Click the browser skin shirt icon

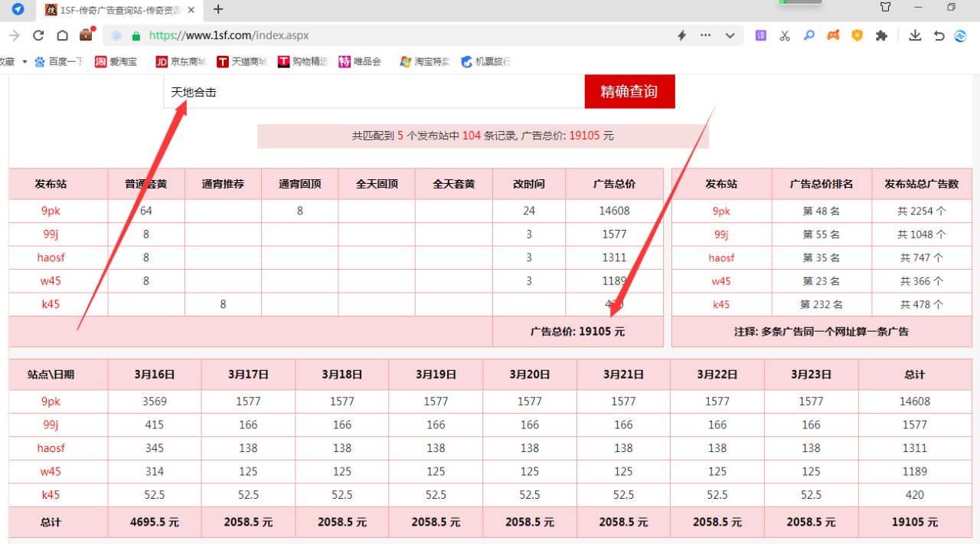[885, 8]
